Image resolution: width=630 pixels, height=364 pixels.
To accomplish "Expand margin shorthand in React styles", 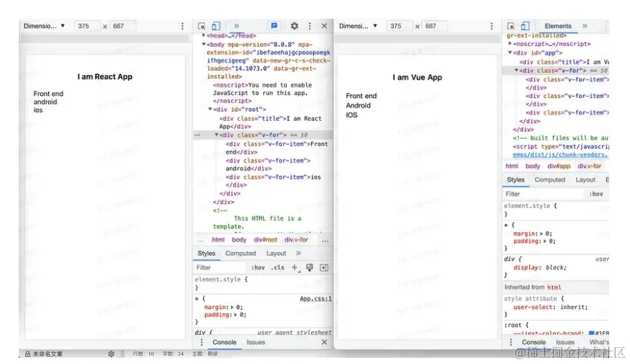I will coord(233,307).
